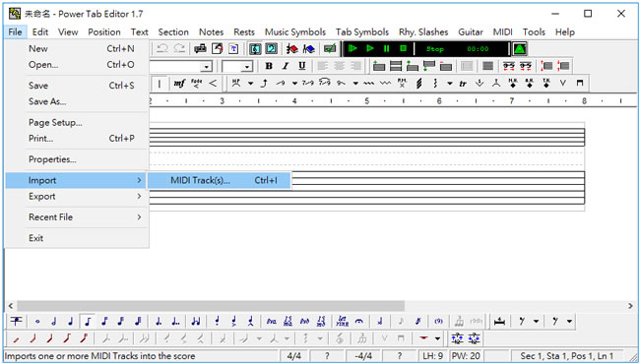Click the scrollbar right arrow
640x364 pixels.
[x=630, y=306]
